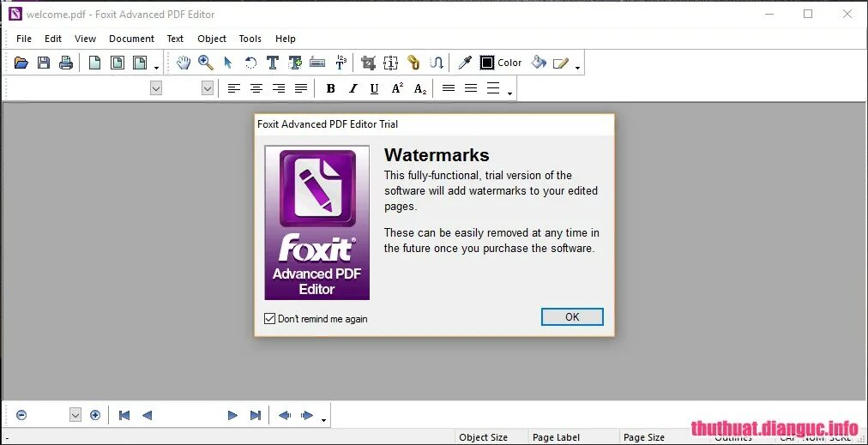The width and height of the screenshot is (868, 445).
Task: Go back to previous view
Action: (285, 415)
